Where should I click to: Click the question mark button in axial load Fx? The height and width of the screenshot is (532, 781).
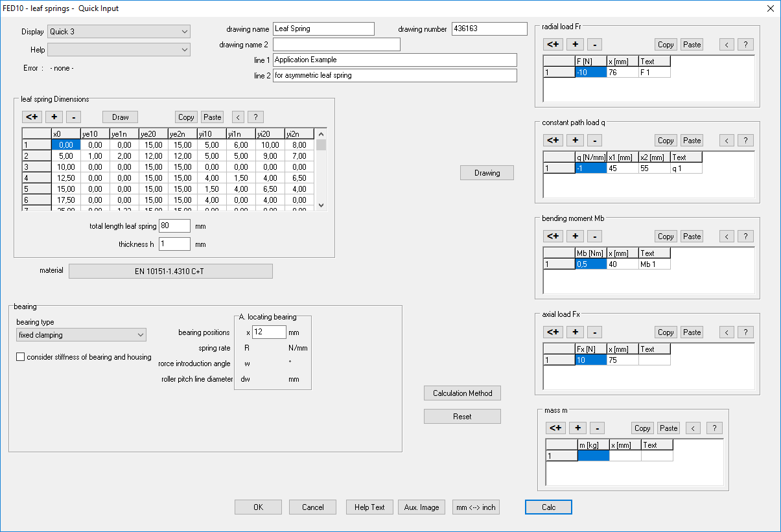coord(745,332)
